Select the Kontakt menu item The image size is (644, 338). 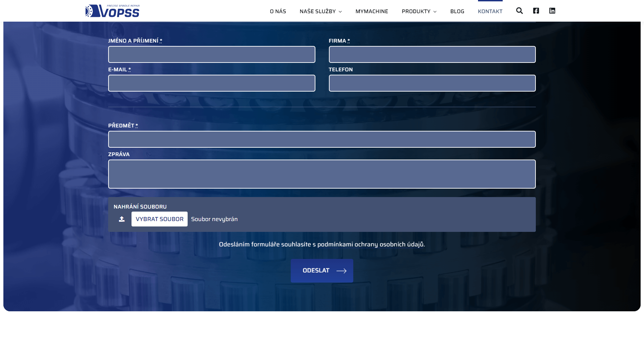point(490,11)
